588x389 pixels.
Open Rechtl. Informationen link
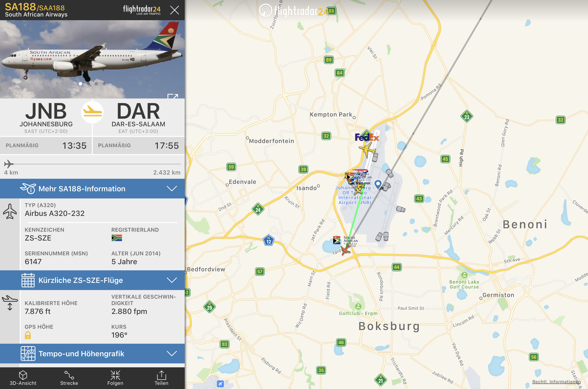coord(556,382)
